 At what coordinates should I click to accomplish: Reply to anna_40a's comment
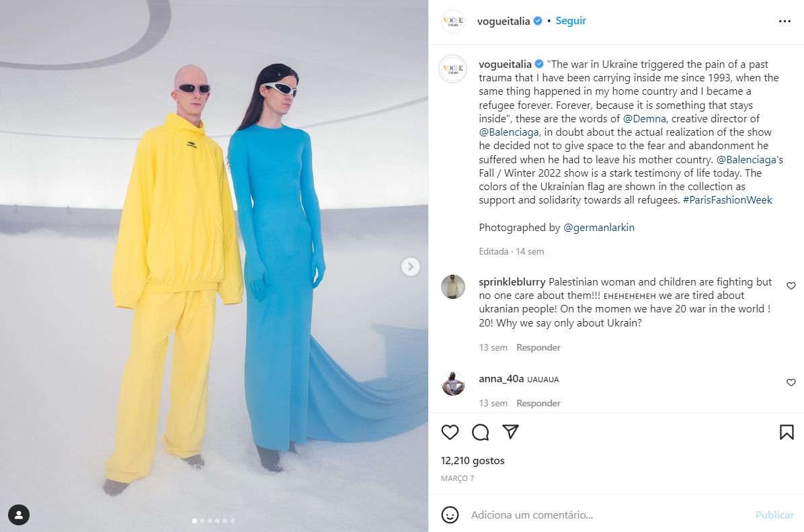click(x=538, y=403)
